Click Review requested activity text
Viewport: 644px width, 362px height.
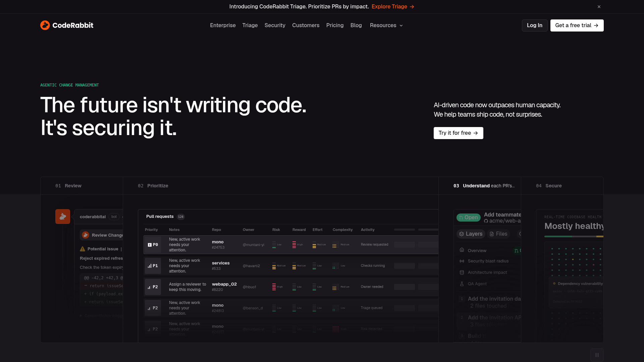pyautogui.click(x=374, y=245)
